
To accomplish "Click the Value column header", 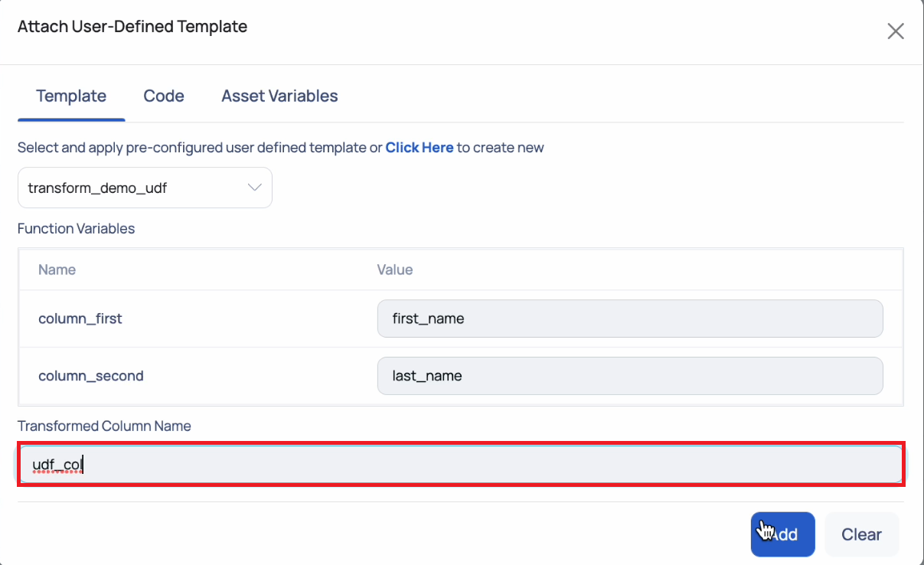I will (395, 269).
